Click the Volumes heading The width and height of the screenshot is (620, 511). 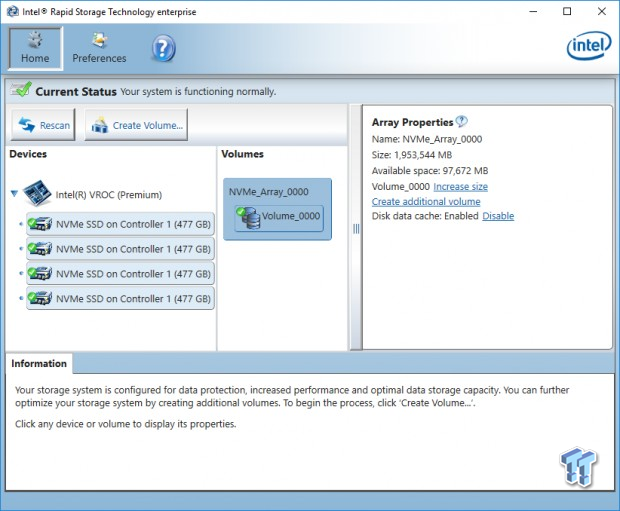(x=242, y=154)
